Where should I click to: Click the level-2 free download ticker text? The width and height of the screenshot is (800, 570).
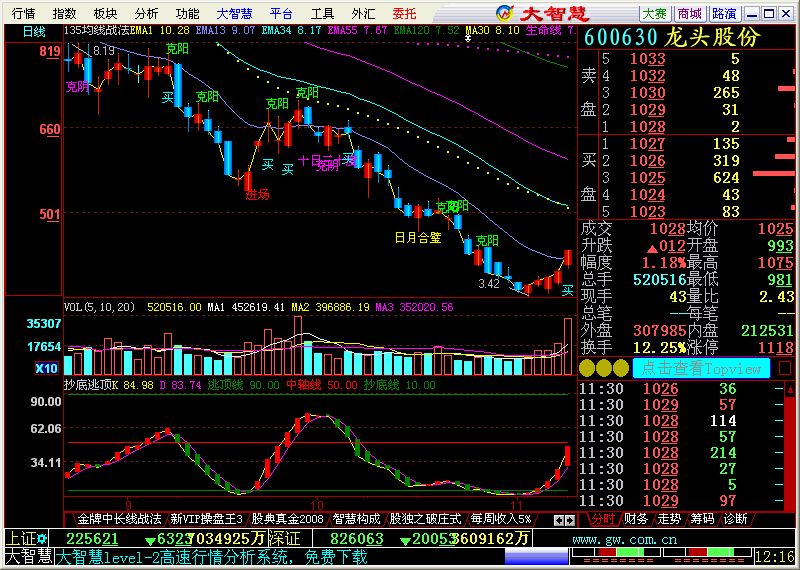point(211,557)
